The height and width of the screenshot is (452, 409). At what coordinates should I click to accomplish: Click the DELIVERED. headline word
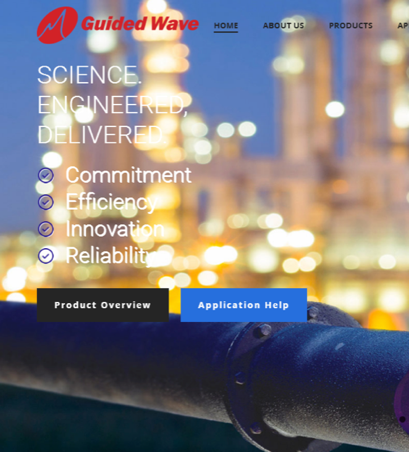(102, 135)
